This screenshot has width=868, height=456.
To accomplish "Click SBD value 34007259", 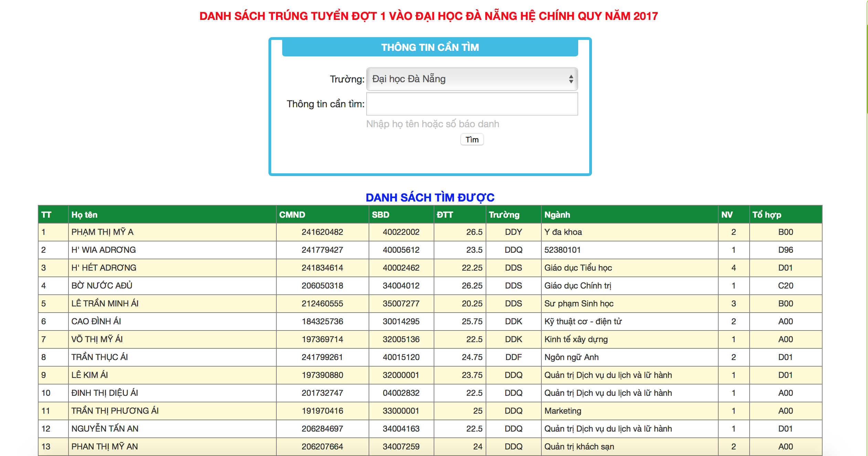I will [x=401, y=447].
